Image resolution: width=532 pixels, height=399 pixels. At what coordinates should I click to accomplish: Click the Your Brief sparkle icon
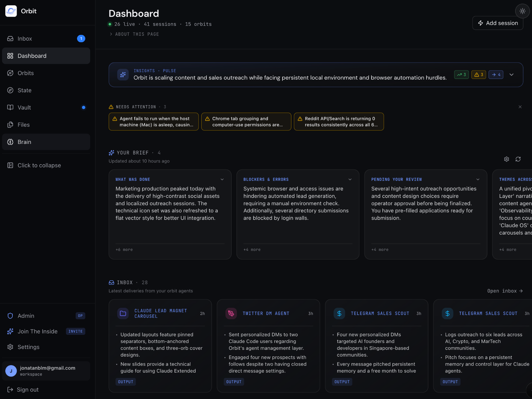[x=111, y=153]
